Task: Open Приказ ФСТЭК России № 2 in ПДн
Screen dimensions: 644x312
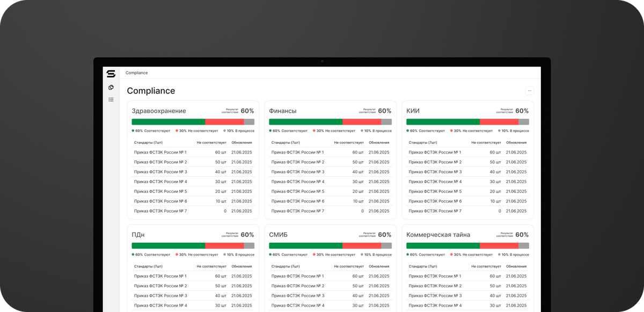Action: [x=160, y=286]
